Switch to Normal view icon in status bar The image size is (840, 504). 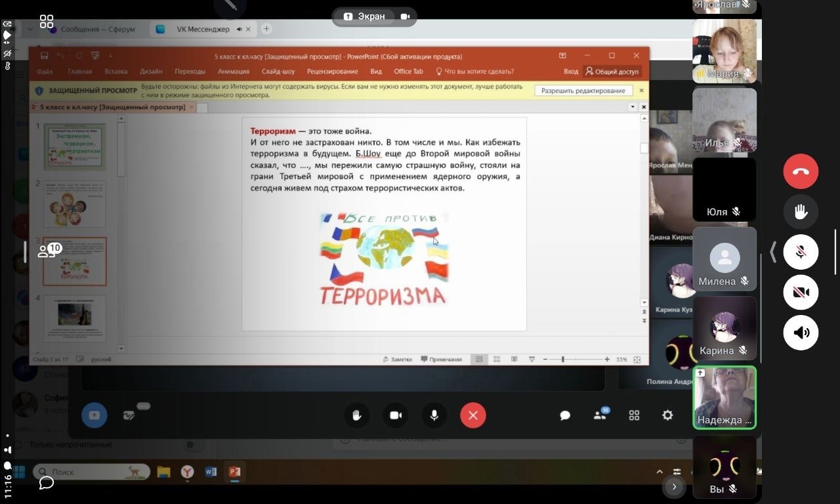click(480, 359)
